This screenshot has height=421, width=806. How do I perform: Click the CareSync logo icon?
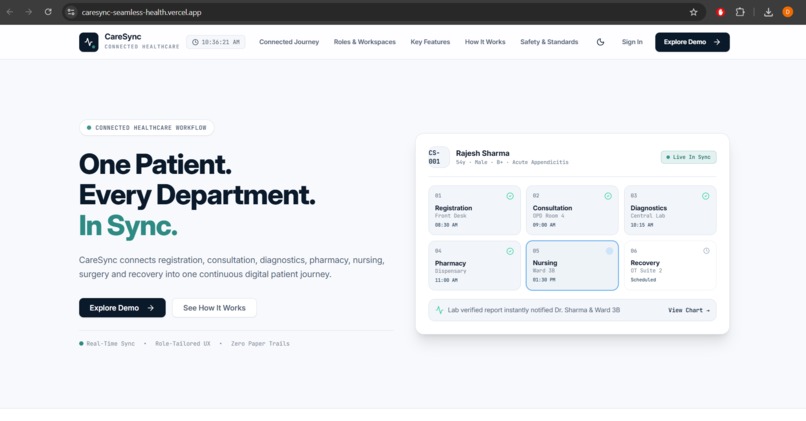click(88, 42)
